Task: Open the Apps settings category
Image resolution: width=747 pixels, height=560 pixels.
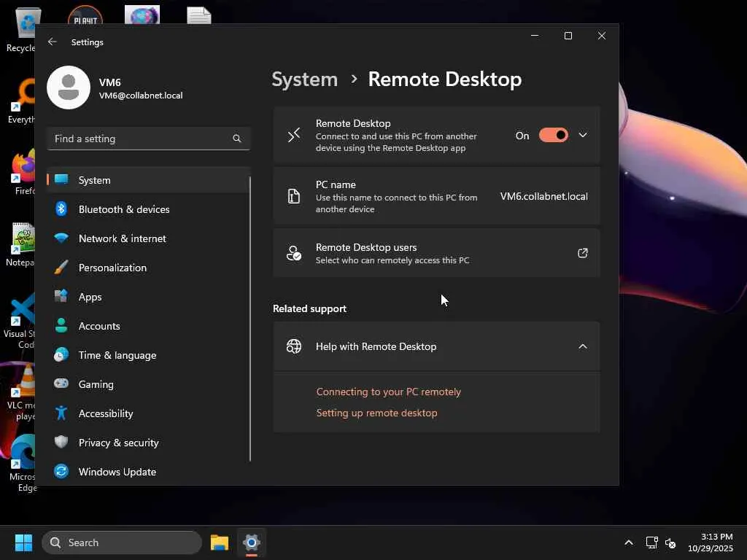Action: coord(90,297)
